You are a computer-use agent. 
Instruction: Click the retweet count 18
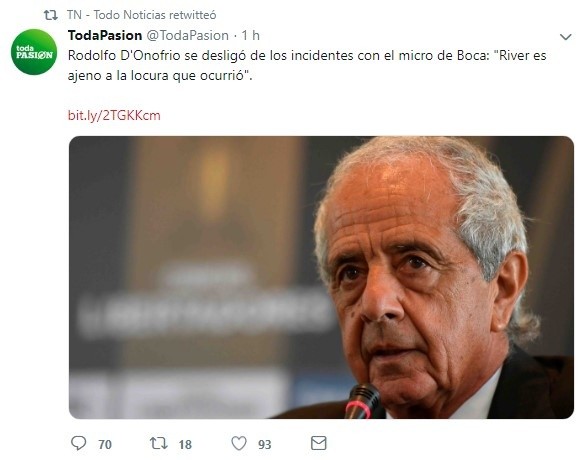[185, 444]
